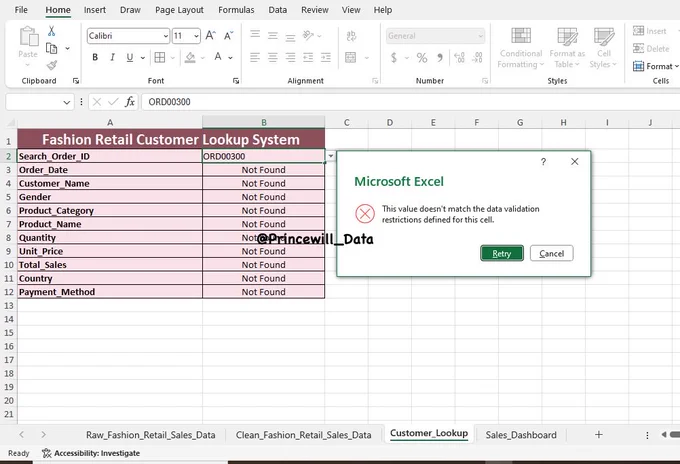The image size is (680, 464).
Task: Switch to the Formulas tab
Action: [236, 10]
